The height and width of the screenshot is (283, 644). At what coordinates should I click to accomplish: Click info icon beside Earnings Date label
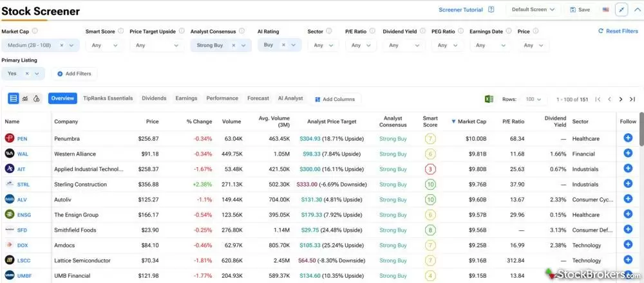click(x=509, y=31)
